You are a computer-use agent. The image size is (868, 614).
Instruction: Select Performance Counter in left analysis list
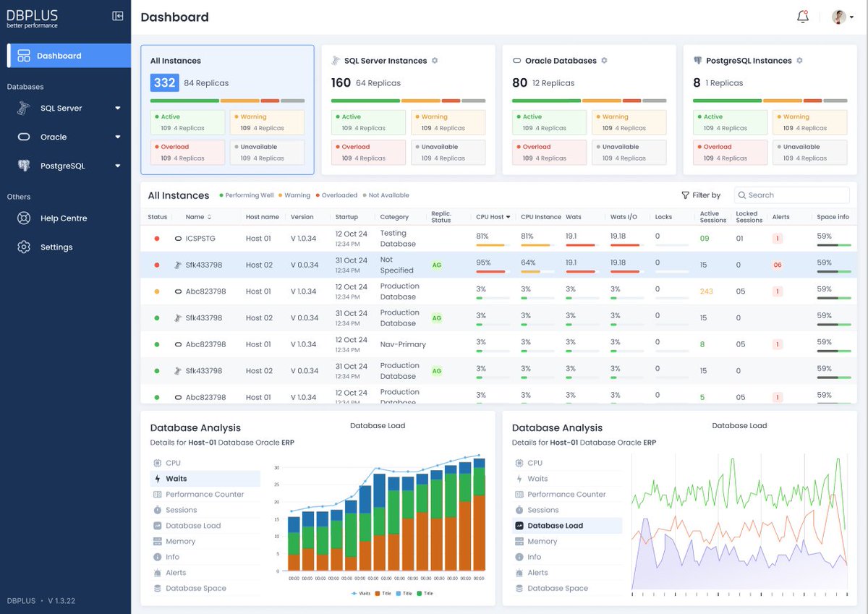205,495
